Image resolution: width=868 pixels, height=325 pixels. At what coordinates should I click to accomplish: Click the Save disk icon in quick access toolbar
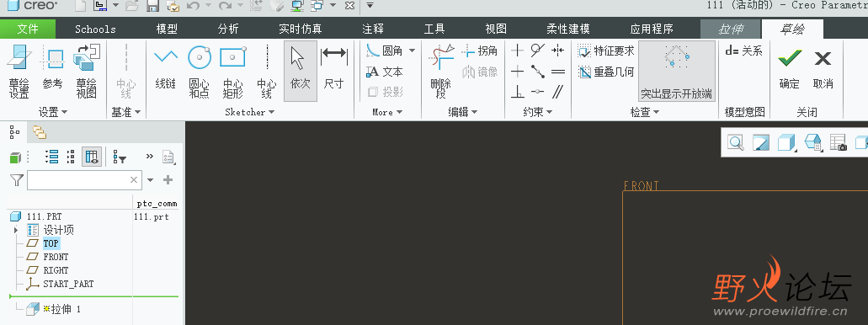coord(152,6)
